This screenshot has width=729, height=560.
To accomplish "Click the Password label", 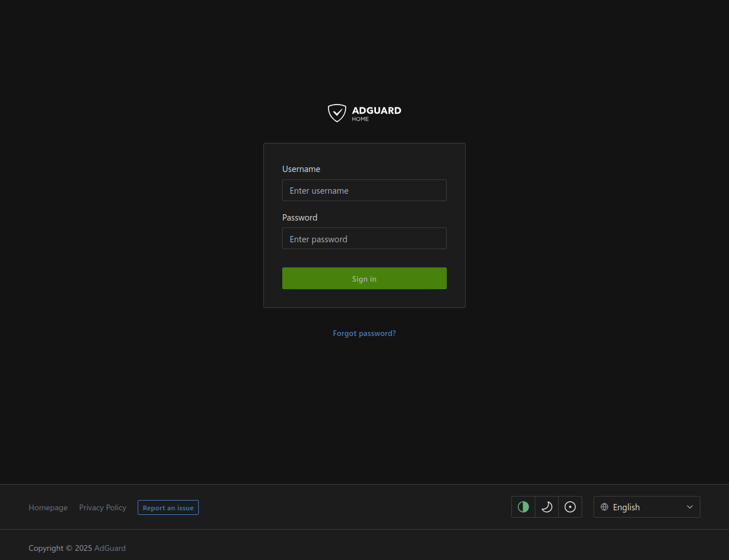I will pyautogui.click(x=299, y=218).
